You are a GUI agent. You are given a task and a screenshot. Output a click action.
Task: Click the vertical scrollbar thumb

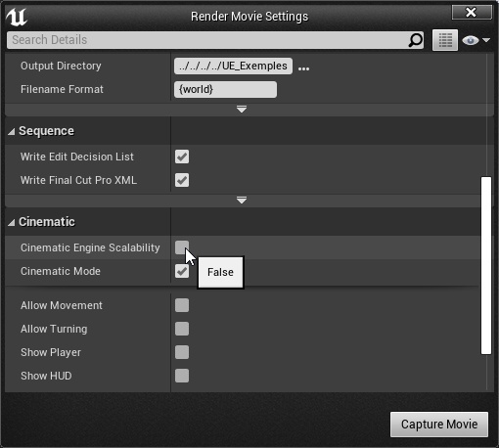click(486, 265)
